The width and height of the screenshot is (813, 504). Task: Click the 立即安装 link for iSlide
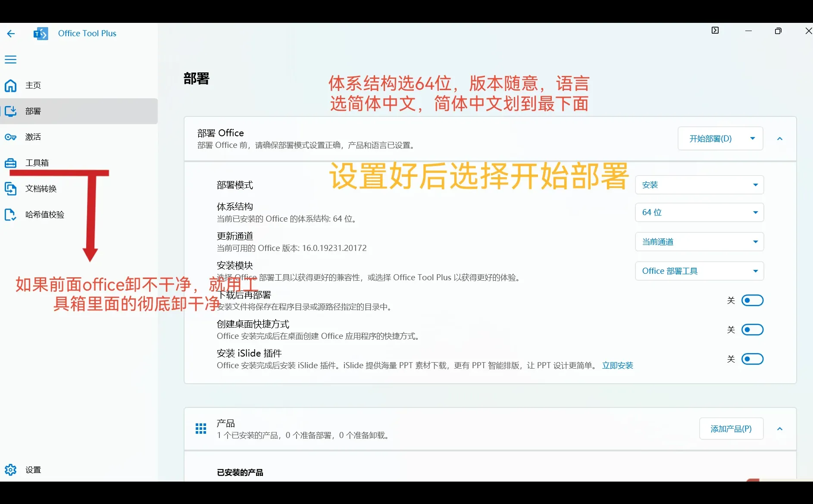click(x=617, y=365)
